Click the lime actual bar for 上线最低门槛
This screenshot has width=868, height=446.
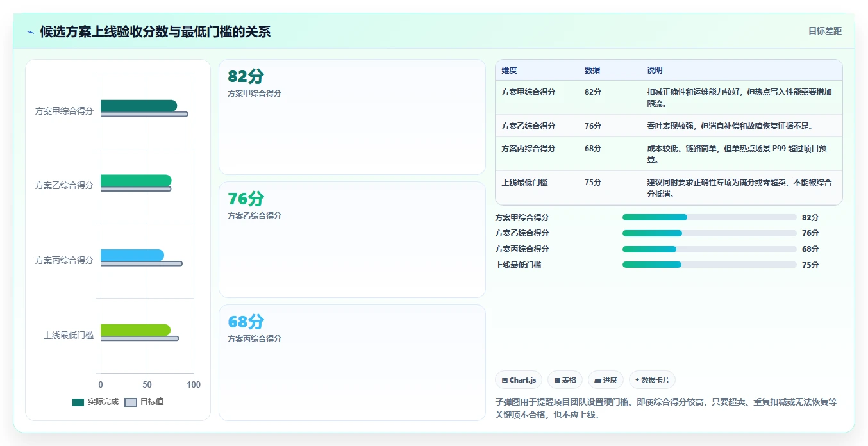point(135,330)
